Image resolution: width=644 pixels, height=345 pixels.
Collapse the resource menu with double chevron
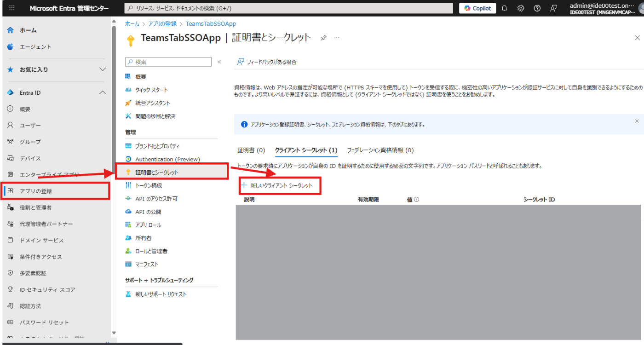[219, 62]
